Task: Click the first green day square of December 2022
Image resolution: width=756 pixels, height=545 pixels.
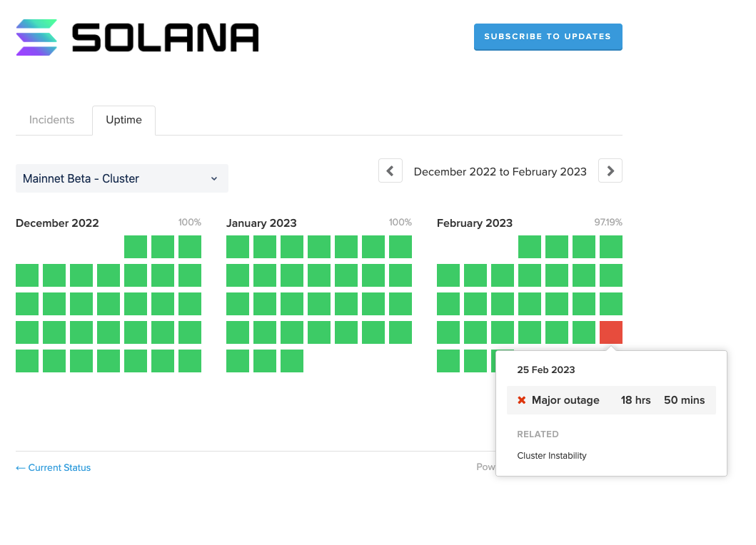Action: (x=136, y=247)
